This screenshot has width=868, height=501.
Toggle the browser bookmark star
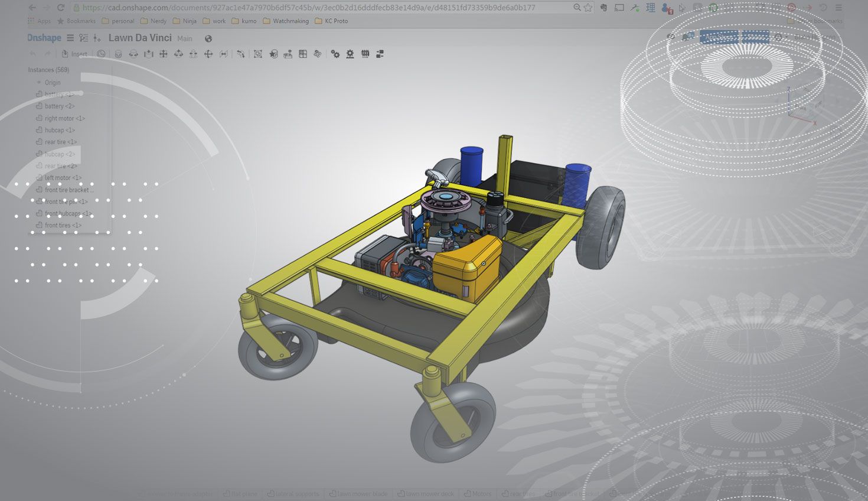point(588,8)
